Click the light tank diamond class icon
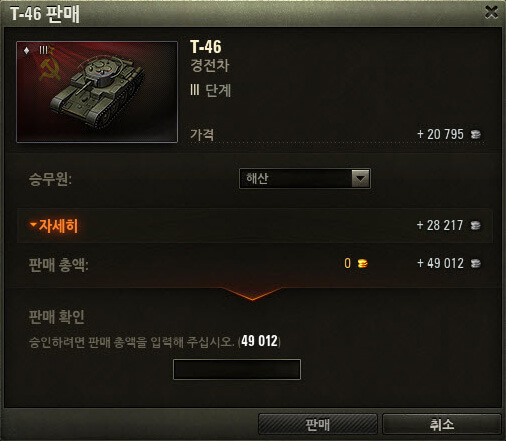Viewport: 506px width, 441px height. 27,50
